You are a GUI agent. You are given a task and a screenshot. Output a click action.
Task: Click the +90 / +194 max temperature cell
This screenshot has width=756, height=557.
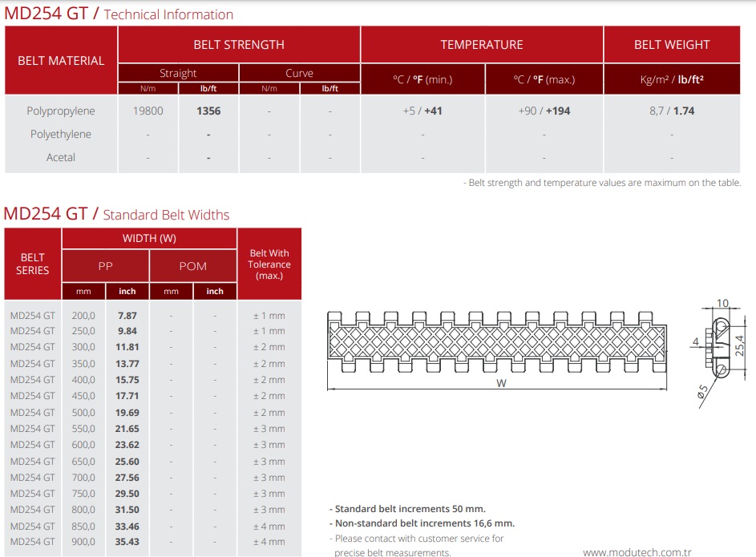point(544,111)
